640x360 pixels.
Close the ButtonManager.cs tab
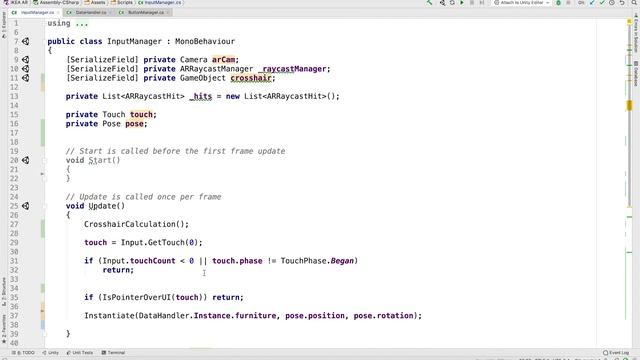tap(168, 13)
